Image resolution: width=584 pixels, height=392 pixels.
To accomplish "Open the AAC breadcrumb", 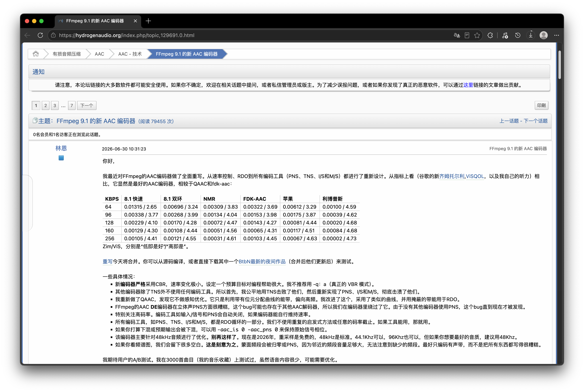I will tap(100, 54).
